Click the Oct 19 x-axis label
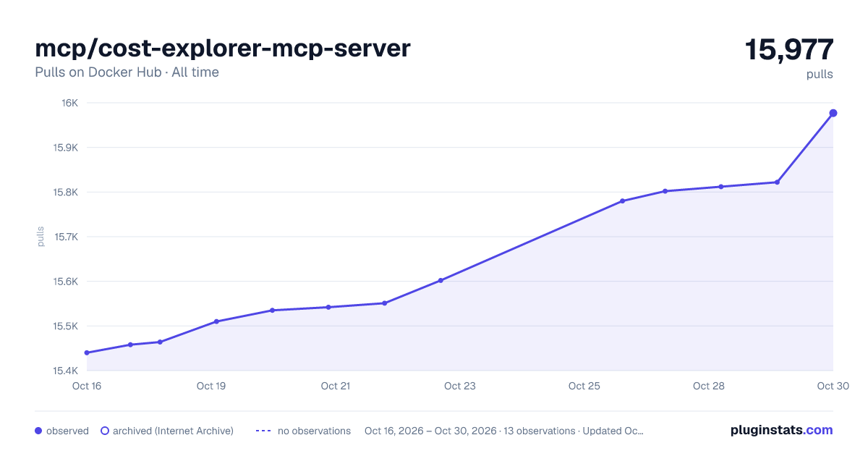This screenshot has width=868, height=456. coord(211,386)
